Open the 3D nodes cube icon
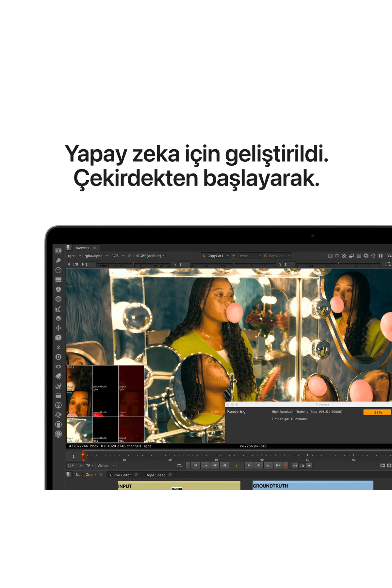This screenshot has height=588, width=392. tap(58, 337)
